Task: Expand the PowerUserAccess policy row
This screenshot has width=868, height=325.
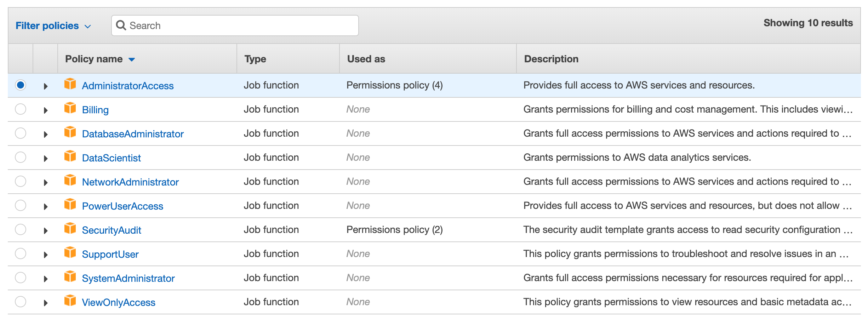Action: tap(46, 206)
